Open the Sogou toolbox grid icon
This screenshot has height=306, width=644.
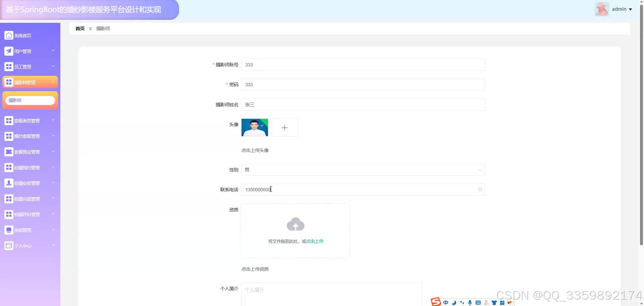502,302
